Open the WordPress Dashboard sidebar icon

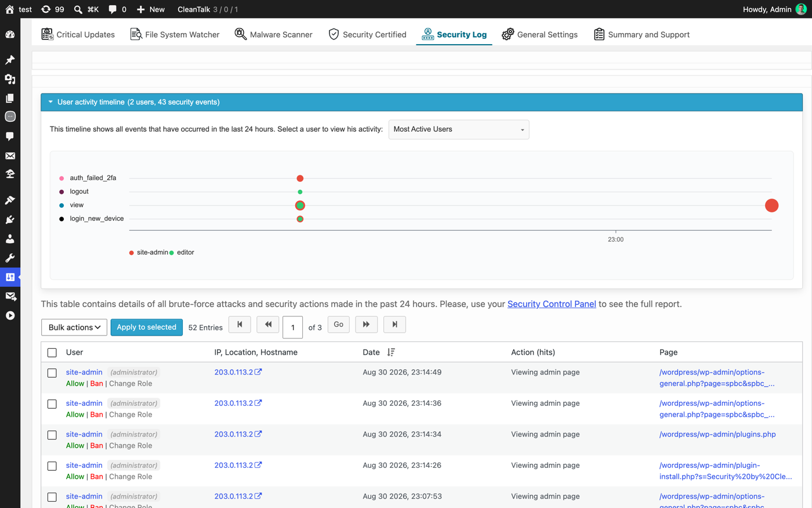pyautogui.click(x=10, y=34)
